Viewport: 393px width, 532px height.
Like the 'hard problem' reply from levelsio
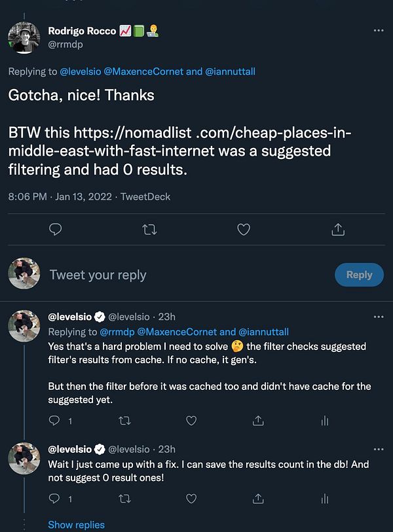click(x=191, y=421)
